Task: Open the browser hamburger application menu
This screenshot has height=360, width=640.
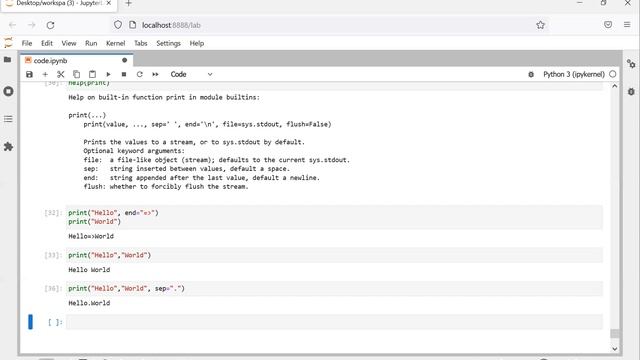Action: click(x=627, y=25)
